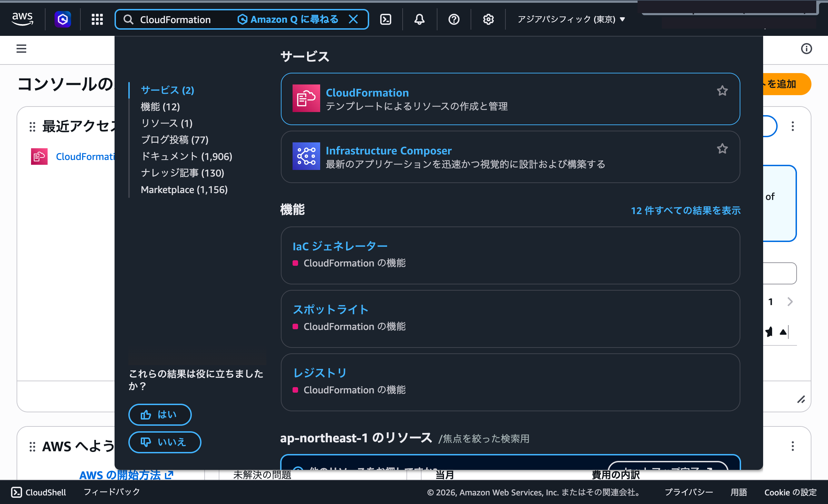Open the Amazon Q icon in header

(x=63, y=19)
